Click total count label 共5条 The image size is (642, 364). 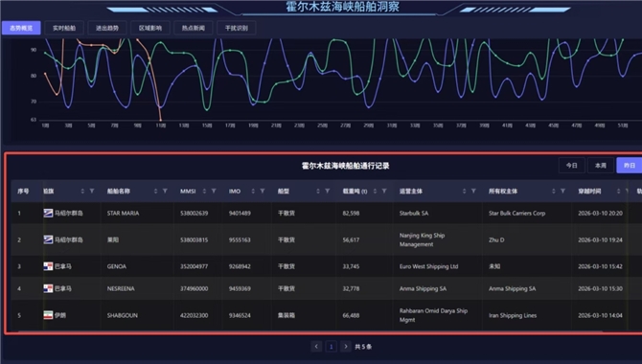(363, 347)
